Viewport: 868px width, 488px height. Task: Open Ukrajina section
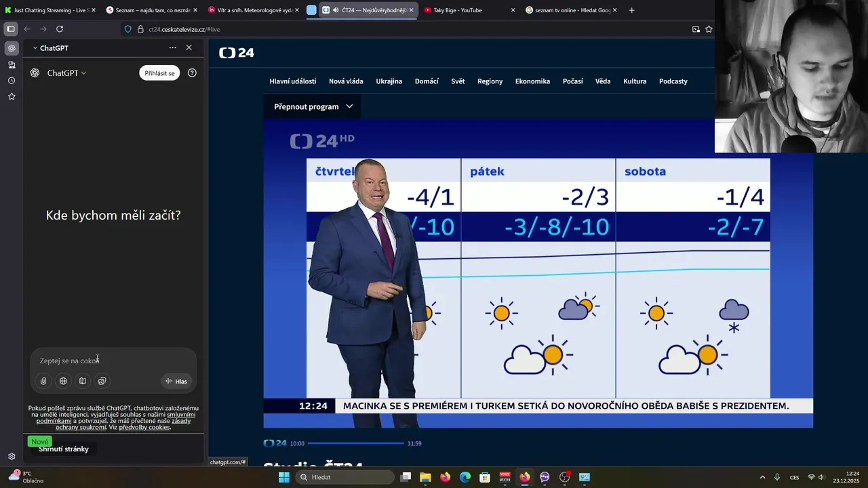tap(389, 81)
